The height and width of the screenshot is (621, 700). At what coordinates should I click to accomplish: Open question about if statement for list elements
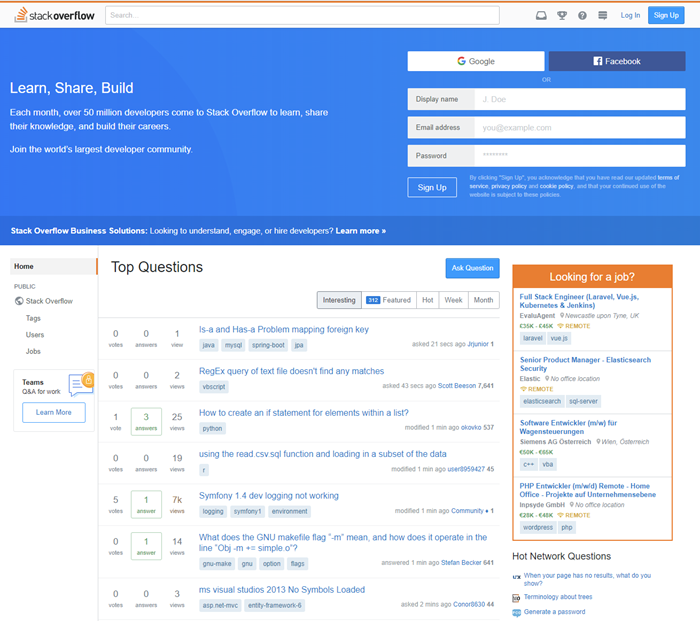pyautogui.click(x=304, y=413)
